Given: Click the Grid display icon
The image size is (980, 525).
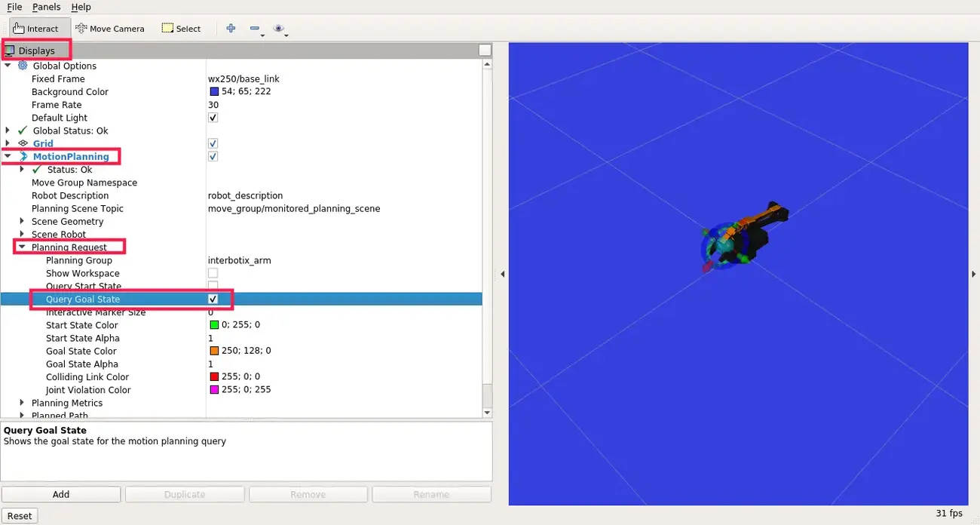Looking at the screenshot, I should (x=23, y=143).
